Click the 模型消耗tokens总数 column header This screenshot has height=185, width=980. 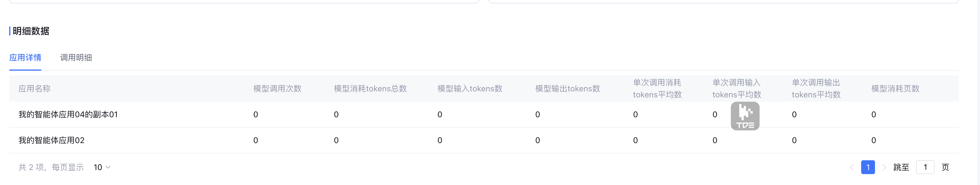[370, 88]
